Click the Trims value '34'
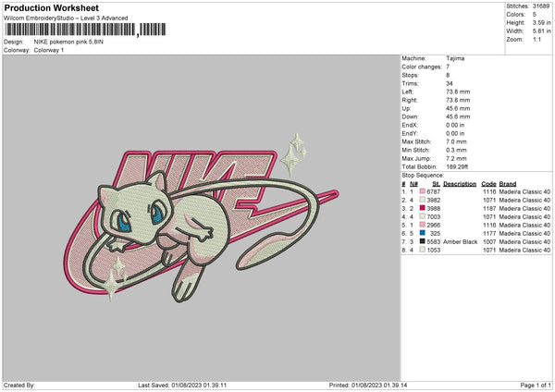The width and height of the screenshot is (555, 392). 450,83
